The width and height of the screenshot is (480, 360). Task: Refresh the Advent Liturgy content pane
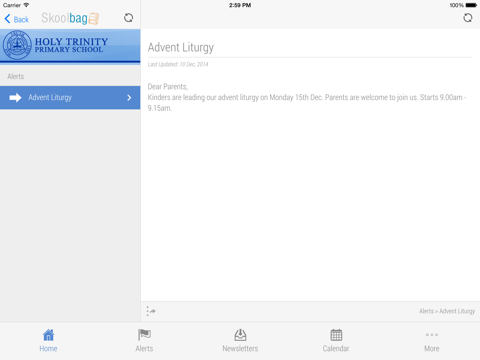[468, 18]
